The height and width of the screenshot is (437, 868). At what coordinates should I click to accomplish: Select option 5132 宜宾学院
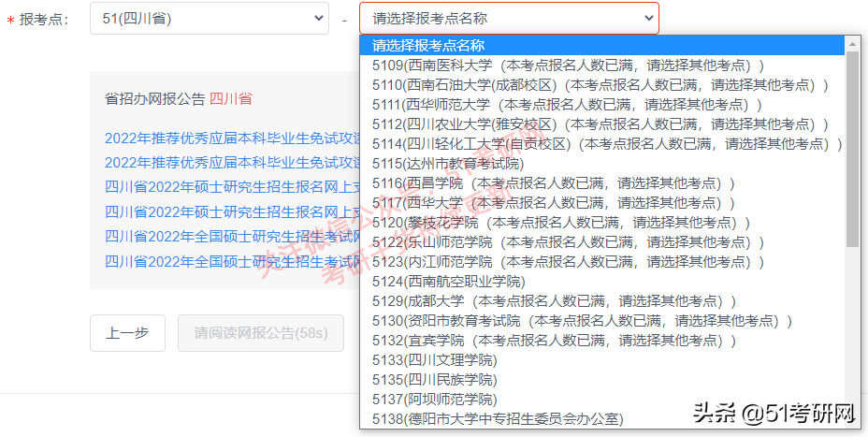click(602, 341)
